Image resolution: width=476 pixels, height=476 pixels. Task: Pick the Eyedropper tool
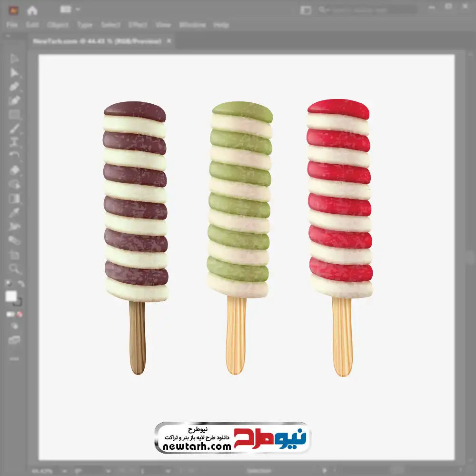click(x=14, y=212)
